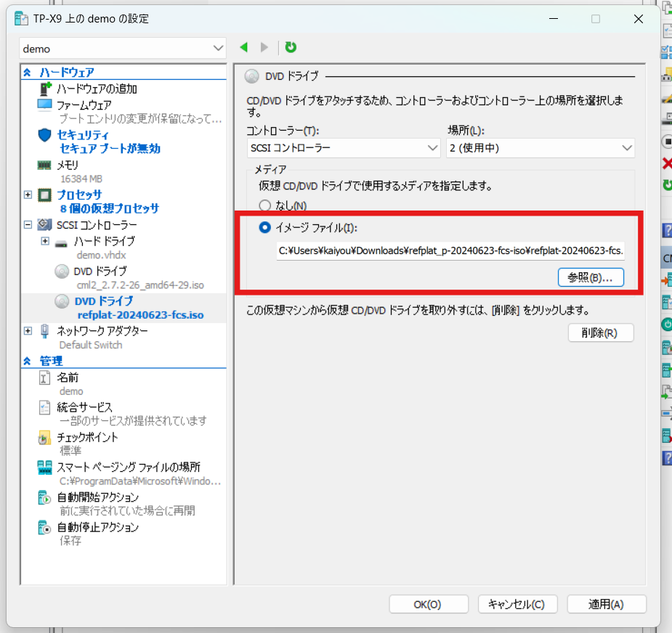
Task: Click the SCSI コントローラー icon
Action: coord(44,224)
